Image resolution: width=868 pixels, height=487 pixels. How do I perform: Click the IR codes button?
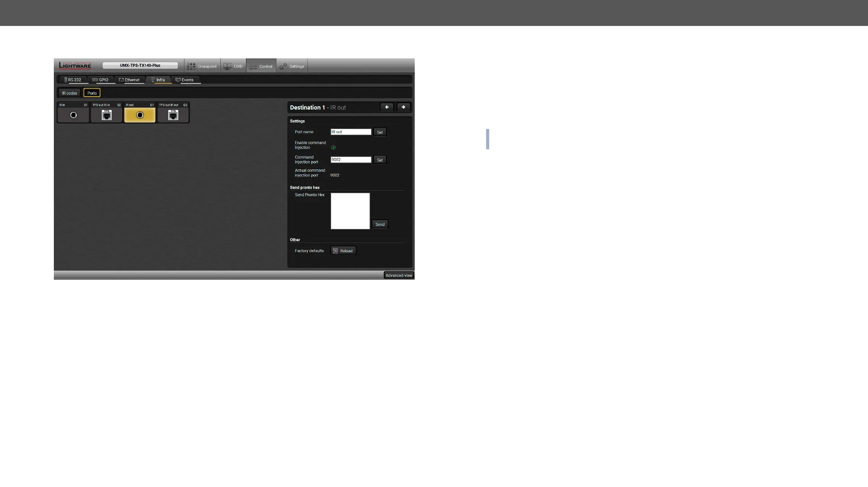(x=70, y=93)
